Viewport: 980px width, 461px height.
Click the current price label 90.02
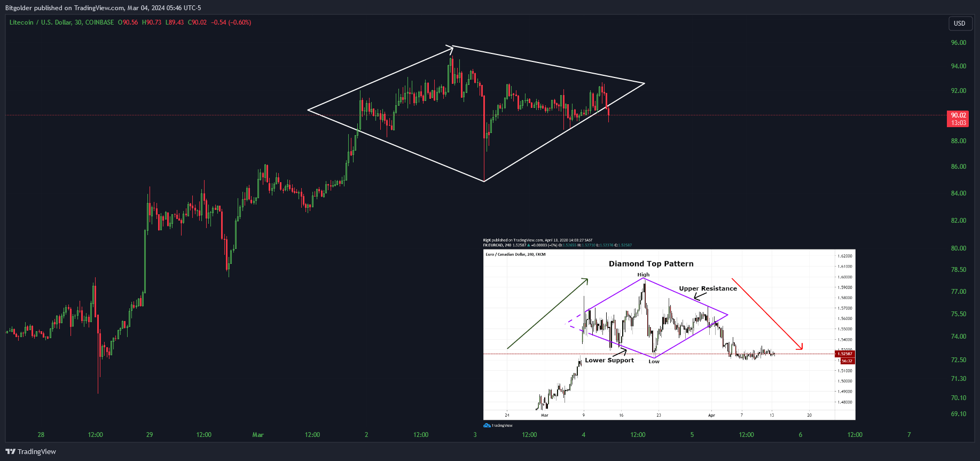point(959,115)
